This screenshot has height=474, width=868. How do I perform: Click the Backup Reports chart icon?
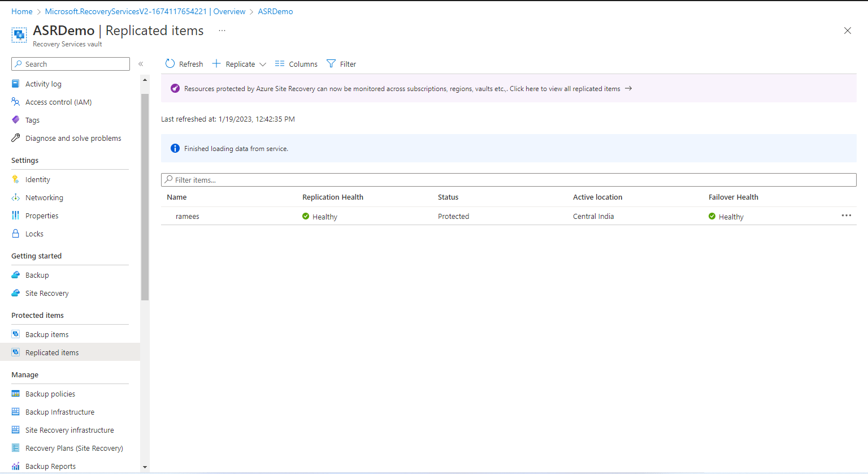coord(16,466)
